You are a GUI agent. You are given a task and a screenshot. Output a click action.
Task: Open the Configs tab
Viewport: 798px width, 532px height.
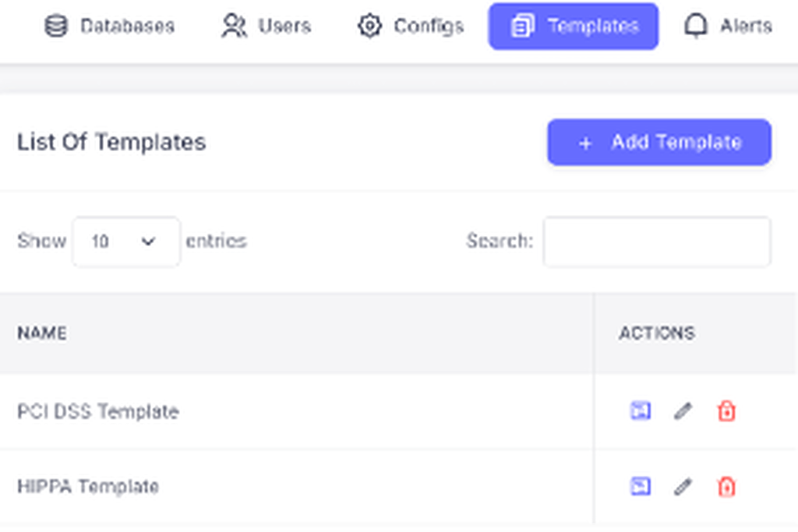[410, 26]
